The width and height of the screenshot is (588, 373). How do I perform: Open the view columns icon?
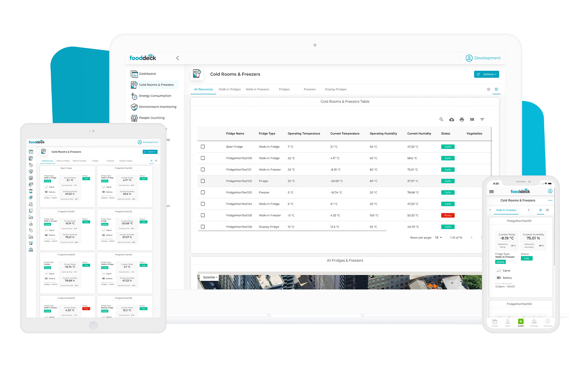point(472,119)
